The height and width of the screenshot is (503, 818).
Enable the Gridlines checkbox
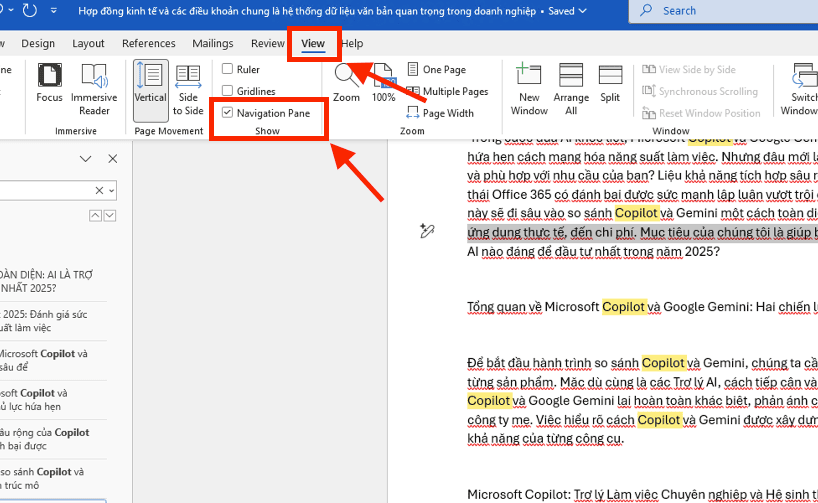coord(227,91)
